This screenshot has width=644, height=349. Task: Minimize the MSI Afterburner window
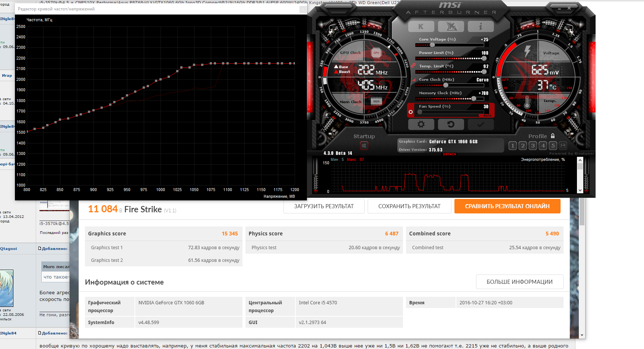[559, 8]
